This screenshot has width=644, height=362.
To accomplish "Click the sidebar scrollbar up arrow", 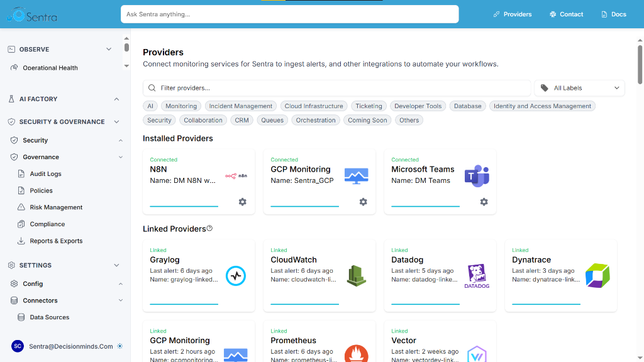I will tap(126, 38).
